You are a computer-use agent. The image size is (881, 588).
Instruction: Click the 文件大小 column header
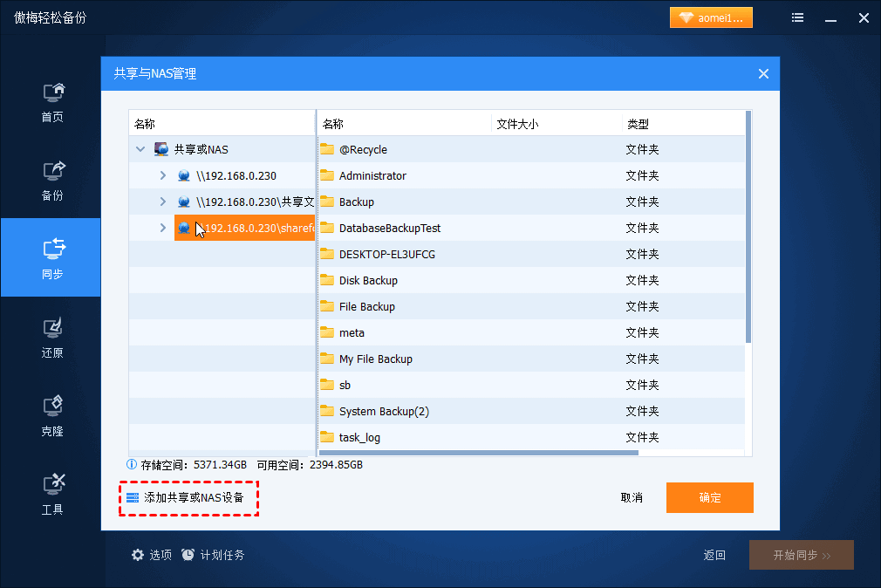[517, 124]
